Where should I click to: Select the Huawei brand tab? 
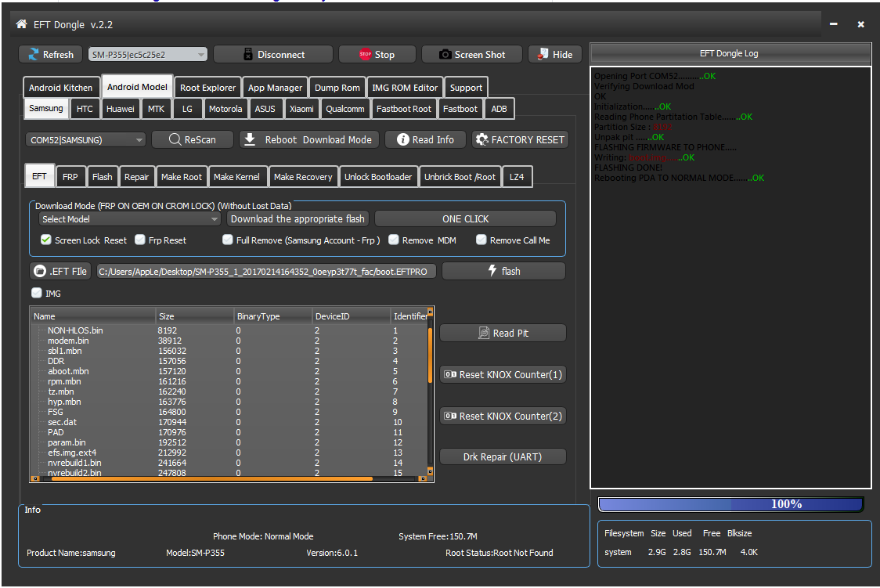[120, 109]
